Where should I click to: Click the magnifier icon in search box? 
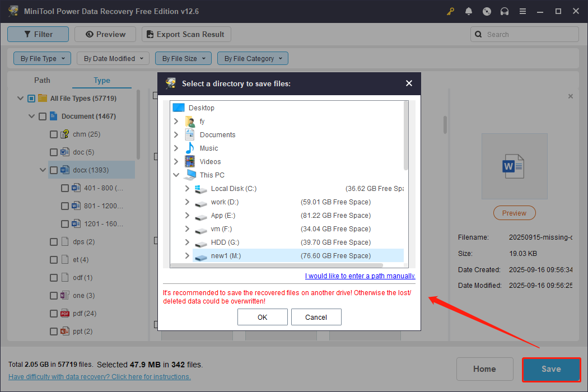[478, 34]
